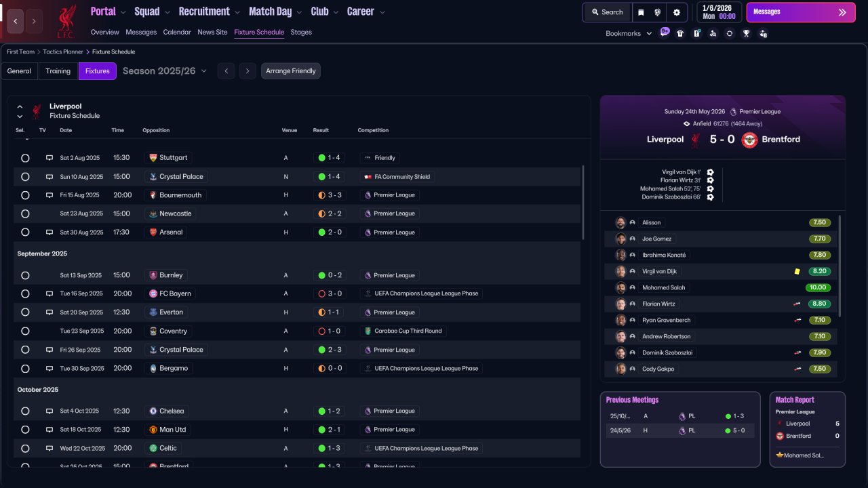Click Mohamed Salah's 10.00 rating badge

(x=819, y=287)
